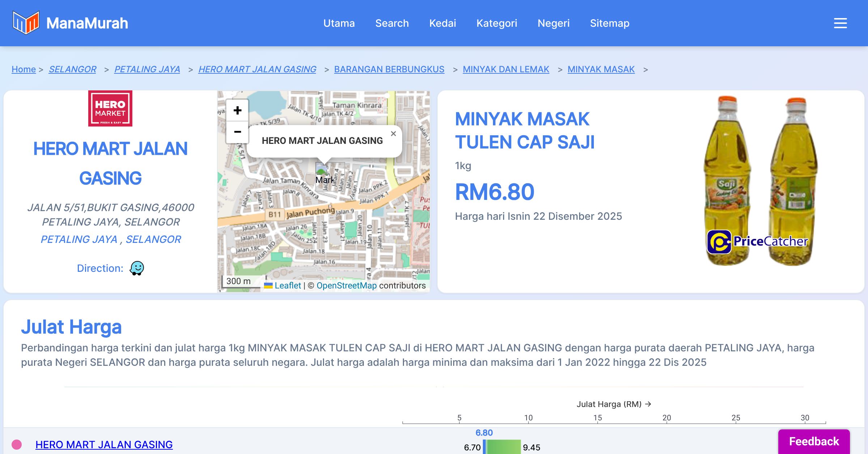Go to the Search page
This screenshot has width=868, height=454.
pos(392,23)
